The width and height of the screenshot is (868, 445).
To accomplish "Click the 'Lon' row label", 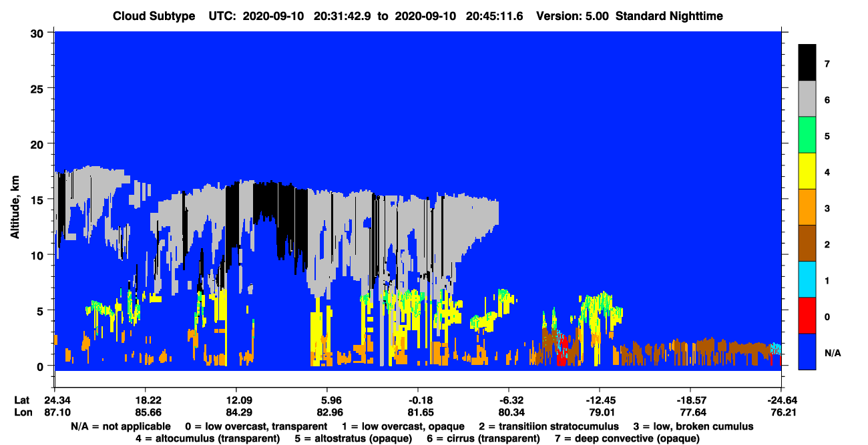I will coord(22,413).
